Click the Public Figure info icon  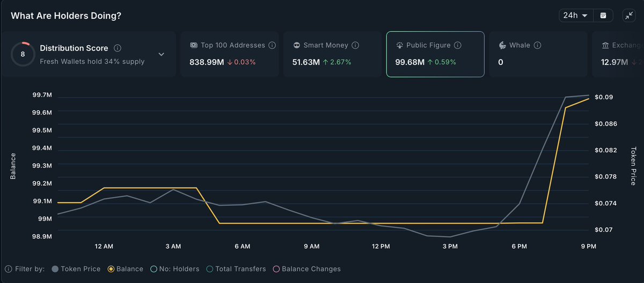click(x=458, y=46)
